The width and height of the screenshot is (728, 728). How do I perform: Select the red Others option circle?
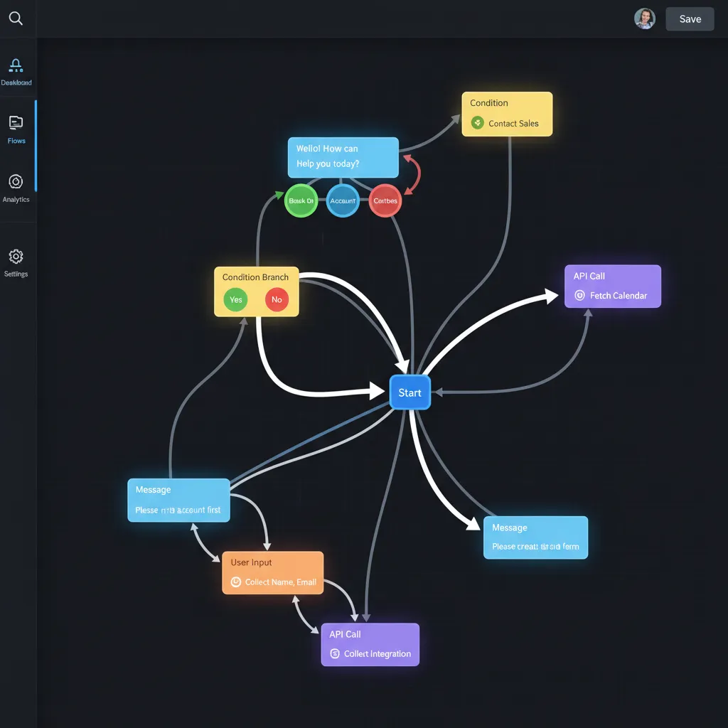[x=385, y=200]
